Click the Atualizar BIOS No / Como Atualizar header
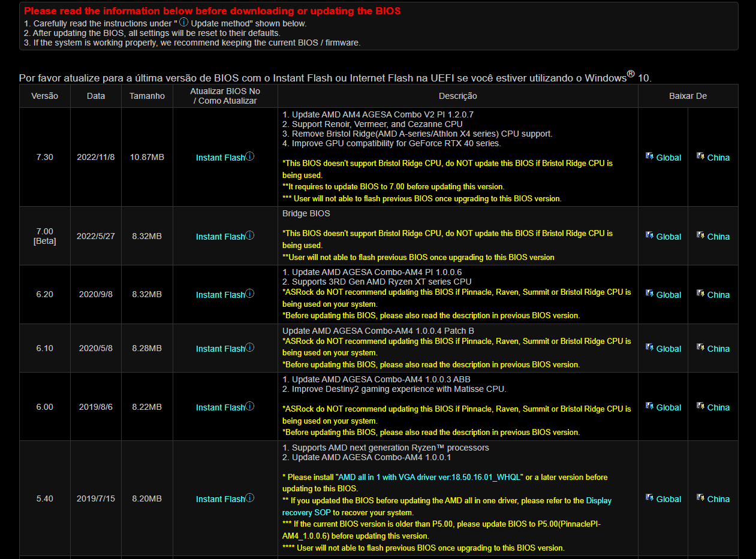 tap(225, 96)
